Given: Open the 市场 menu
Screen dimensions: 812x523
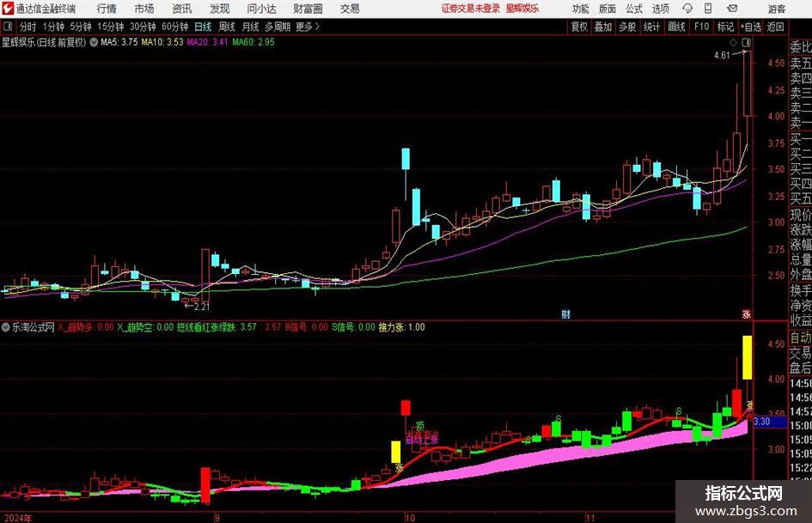Looking at the screenshot, I should [x=144, y=9].
